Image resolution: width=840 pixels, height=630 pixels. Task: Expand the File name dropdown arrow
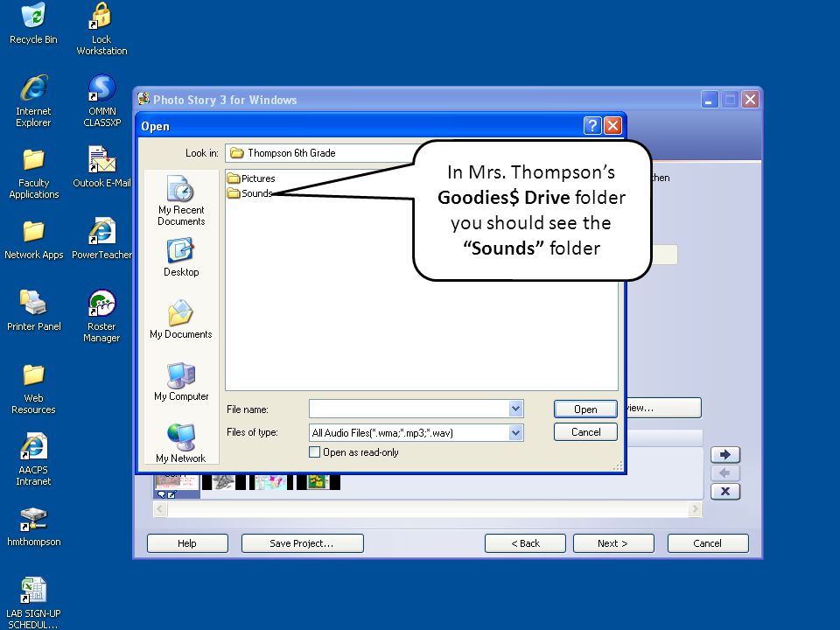515,409
